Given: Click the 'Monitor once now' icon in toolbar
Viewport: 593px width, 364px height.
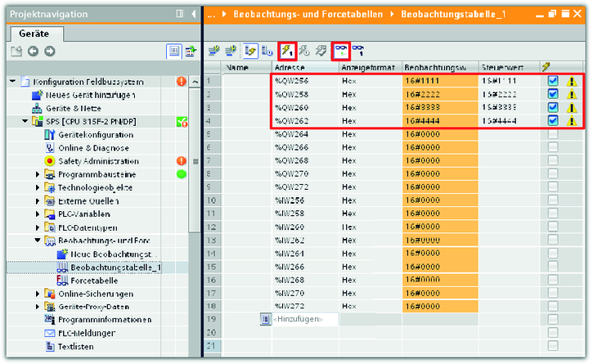Looking at the screenshot, I should tap(357, 51).
